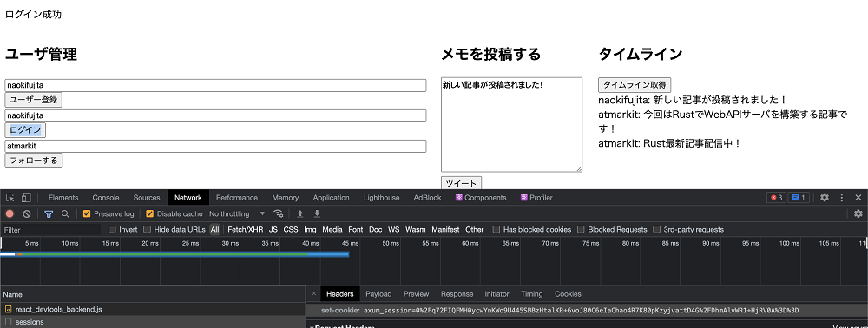
Task: Toggle the Preserve log checkbox
Action: [86, 213]
